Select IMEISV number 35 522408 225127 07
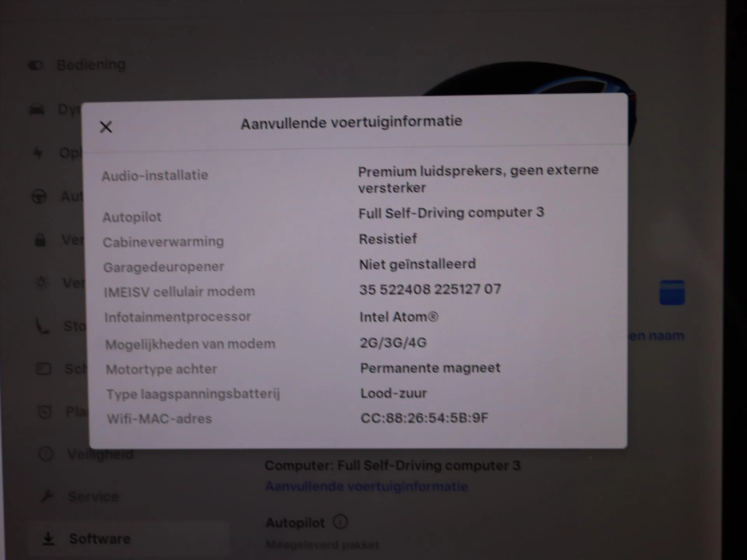The width and height of the screenshot is (747, 560). coord(430,289)
